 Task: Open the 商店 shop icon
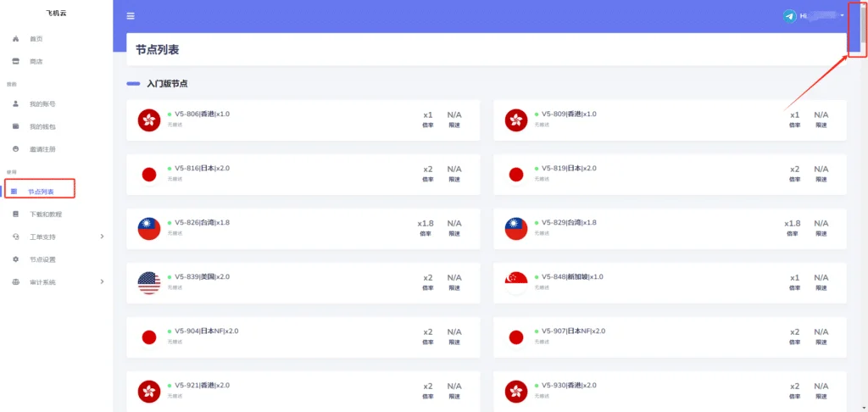point(15,62)
